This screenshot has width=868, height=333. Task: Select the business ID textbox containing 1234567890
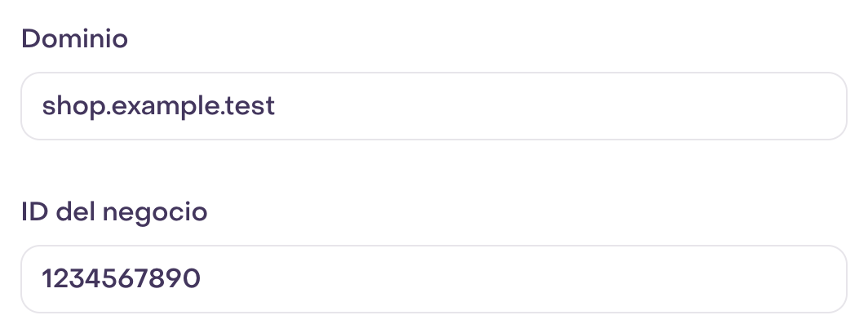coord(434,279)
